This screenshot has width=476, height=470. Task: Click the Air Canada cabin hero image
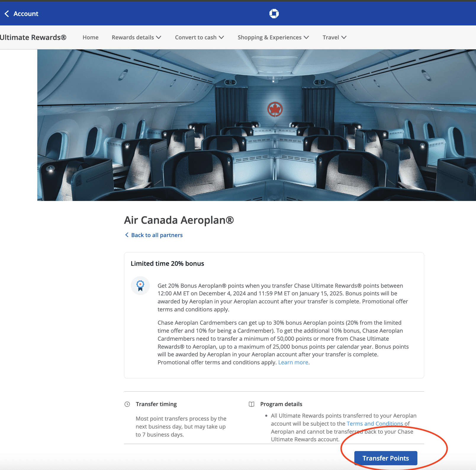(x=257, y=125)
